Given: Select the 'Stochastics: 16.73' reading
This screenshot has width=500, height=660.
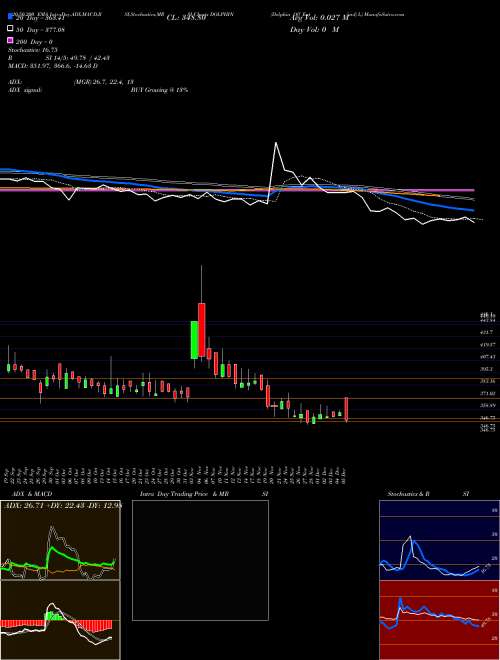Looking at the screenshot, I should click(33, 50).
